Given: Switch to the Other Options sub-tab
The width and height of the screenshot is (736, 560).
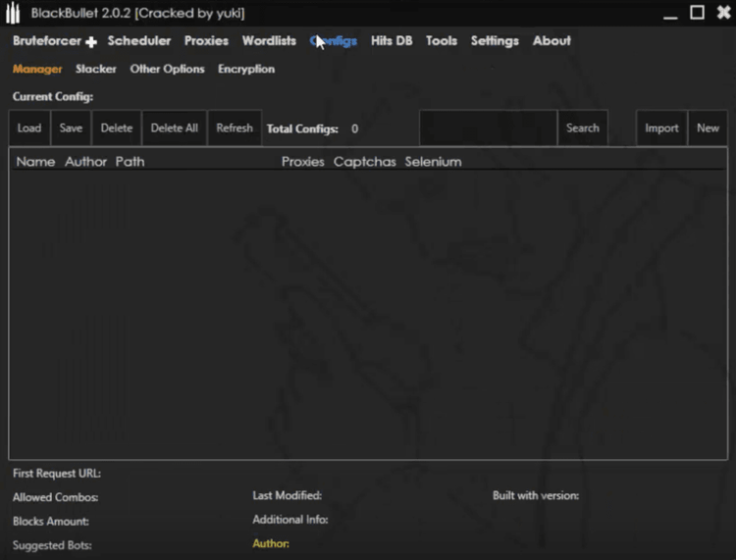Looking at the screenshot, I should [x=167, y=70].
